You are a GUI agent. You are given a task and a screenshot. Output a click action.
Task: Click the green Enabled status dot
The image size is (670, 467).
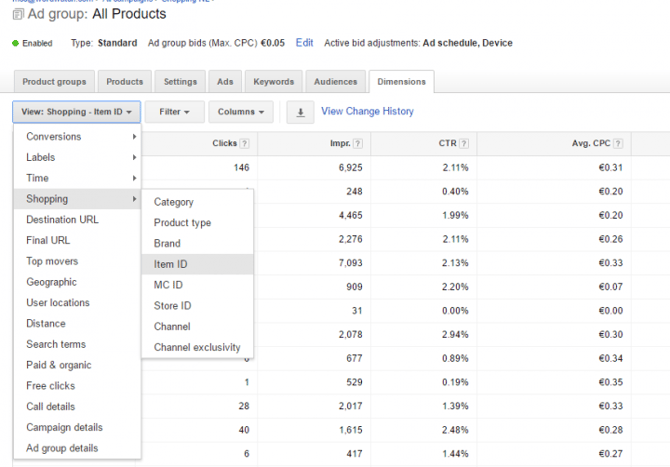[15, 43]
